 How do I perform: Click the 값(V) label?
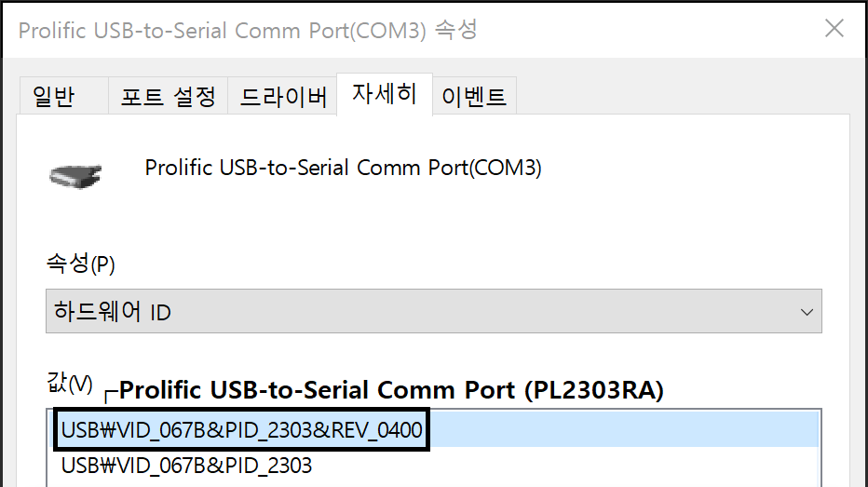click(70, 383)
